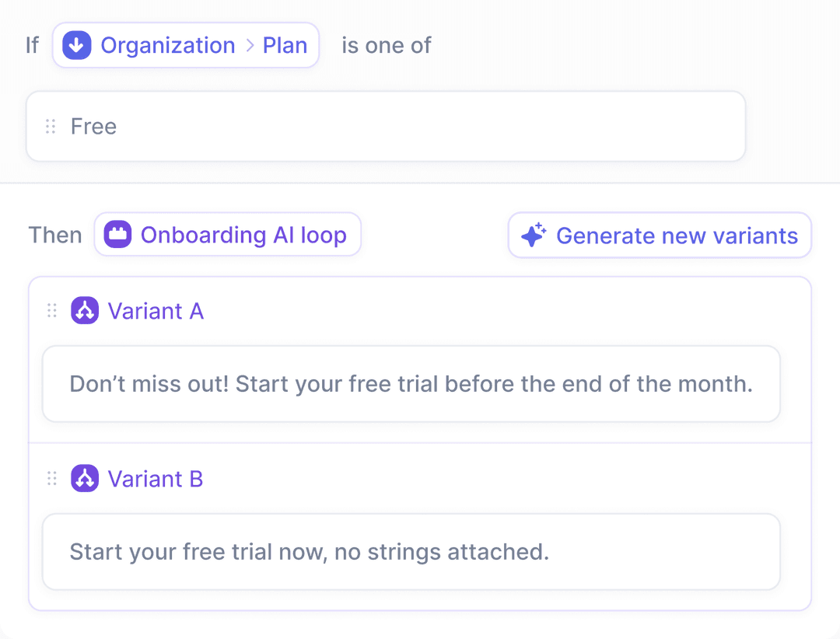The image size is (840, 639).
Task: Open the Onboarding AI loop chip
Action: 227,234
